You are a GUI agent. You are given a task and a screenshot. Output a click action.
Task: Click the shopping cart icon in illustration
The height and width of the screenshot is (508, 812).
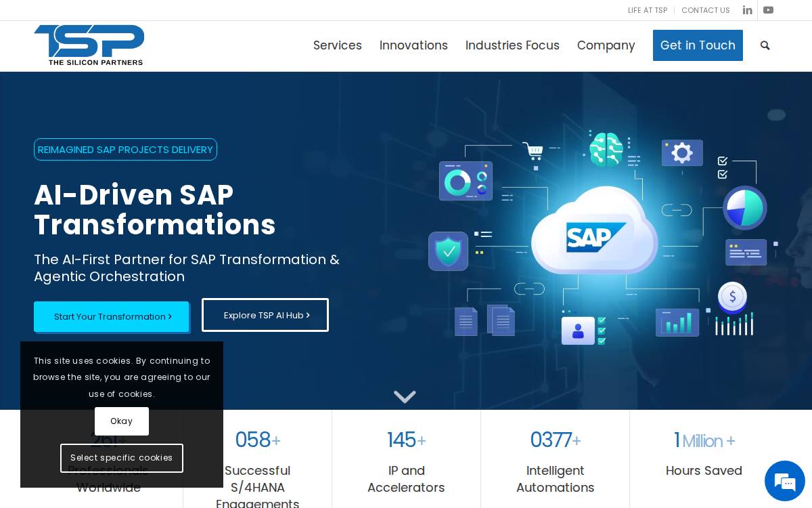tap(533, 151)
